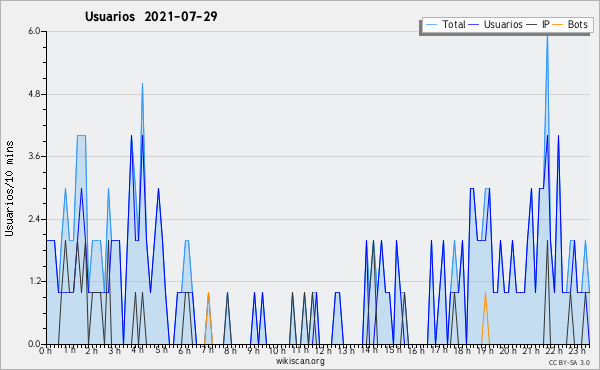Click the Total peak at 6.0 near 22 h
The image size is (600, 370).
coord(547,36)
